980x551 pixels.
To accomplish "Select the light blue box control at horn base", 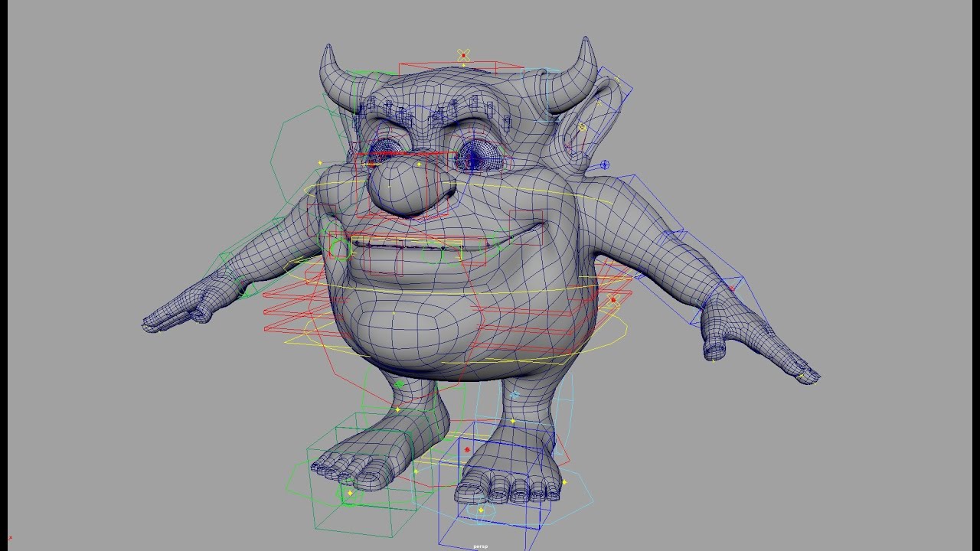I will [x=541, y=96].
